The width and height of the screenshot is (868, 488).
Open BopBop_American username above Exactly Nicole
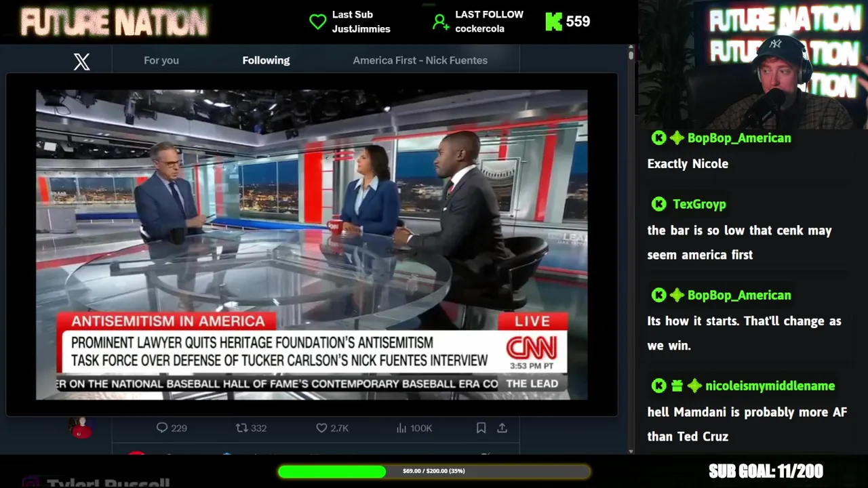(x=739, y=138)
